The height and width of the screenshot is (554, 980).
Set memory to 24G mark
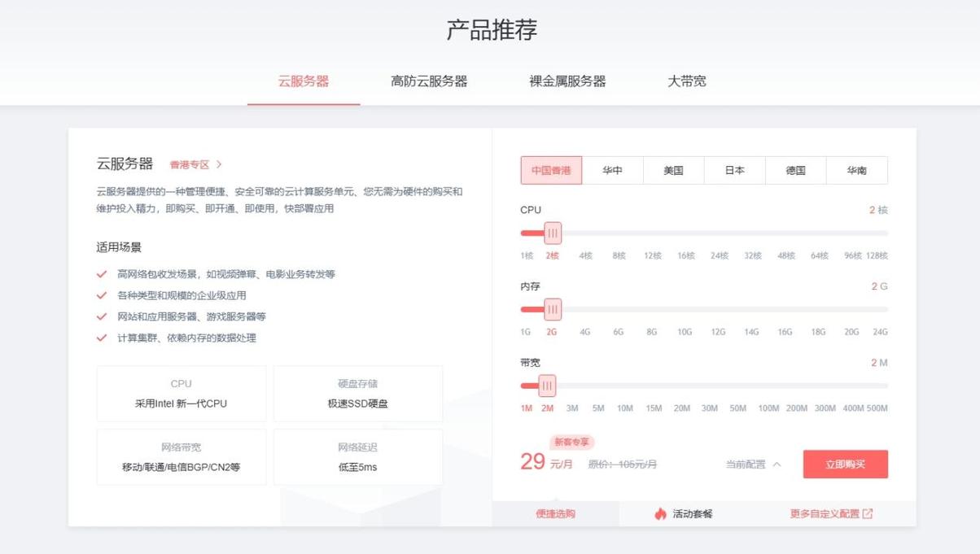(880, 332)
